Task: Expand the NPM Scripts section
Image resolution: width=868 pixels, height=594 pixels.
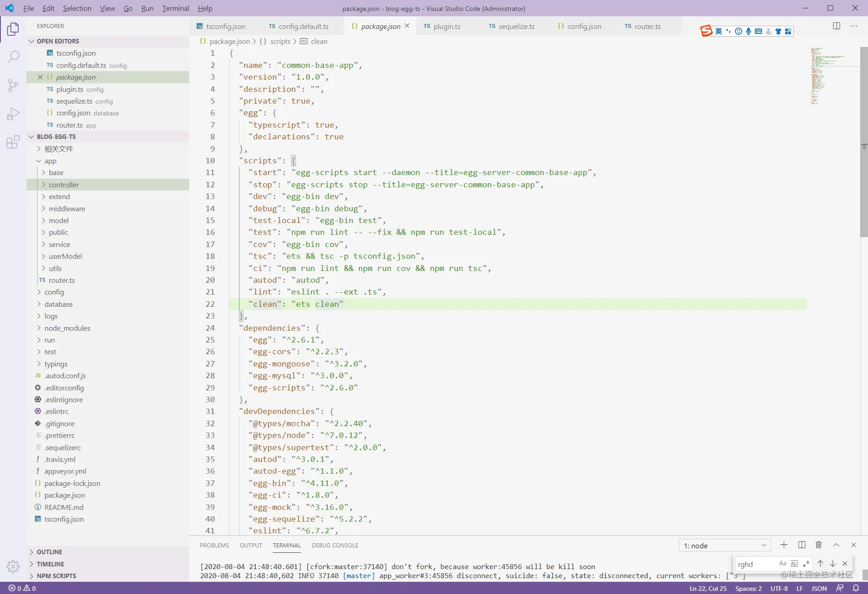Action: (x=108, y=576)
